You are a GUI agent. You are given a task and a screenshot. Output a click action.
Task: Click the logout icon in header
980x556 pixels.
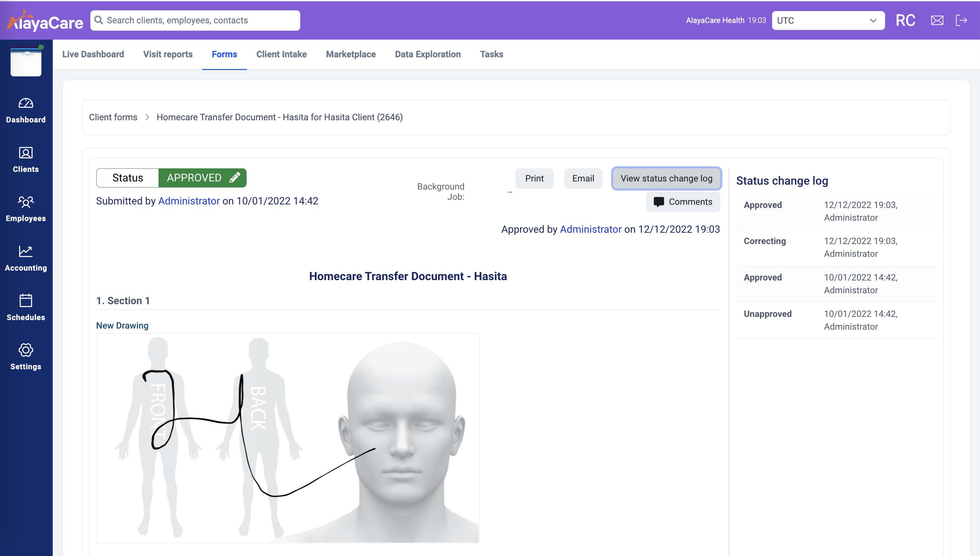tap(961, 20)
